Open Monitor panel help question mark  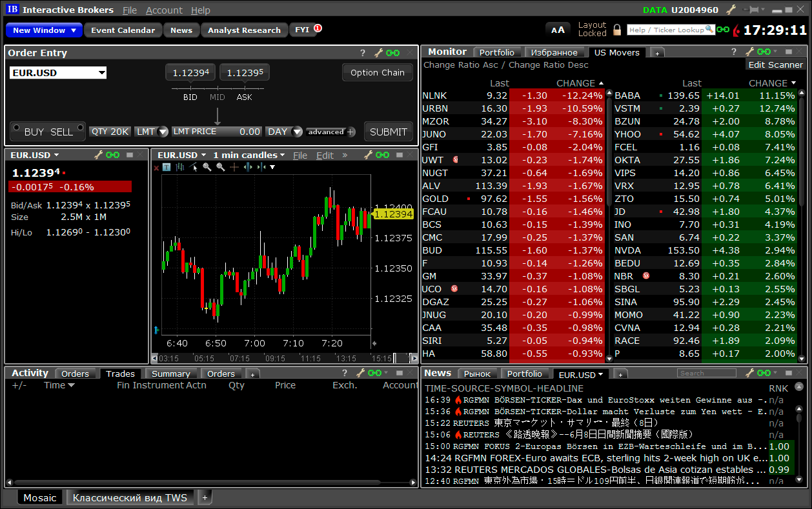[733, 52]
